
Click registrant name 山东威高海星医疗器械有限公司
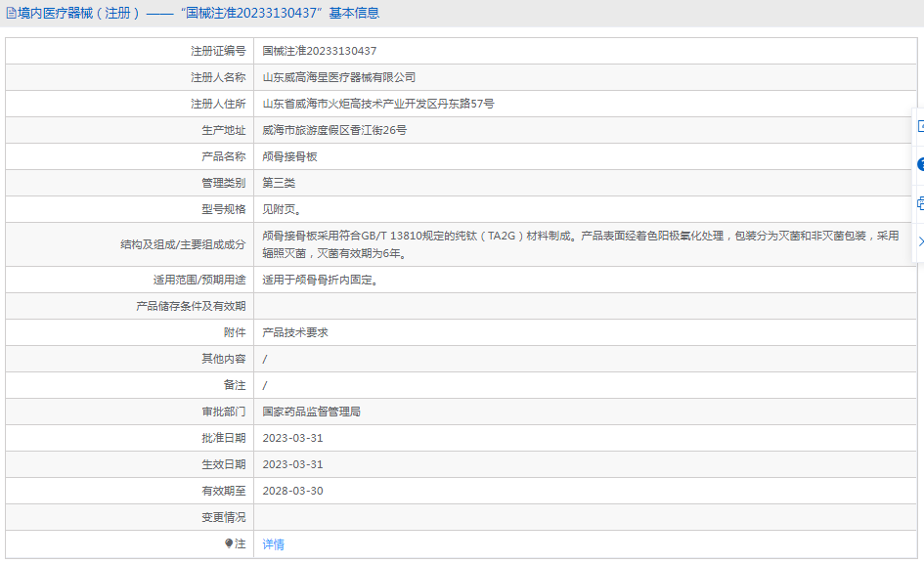point(339,77)
